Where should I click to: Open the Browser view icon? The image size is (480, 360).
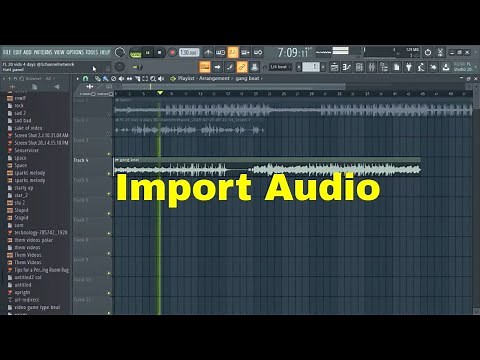point(384,67)
